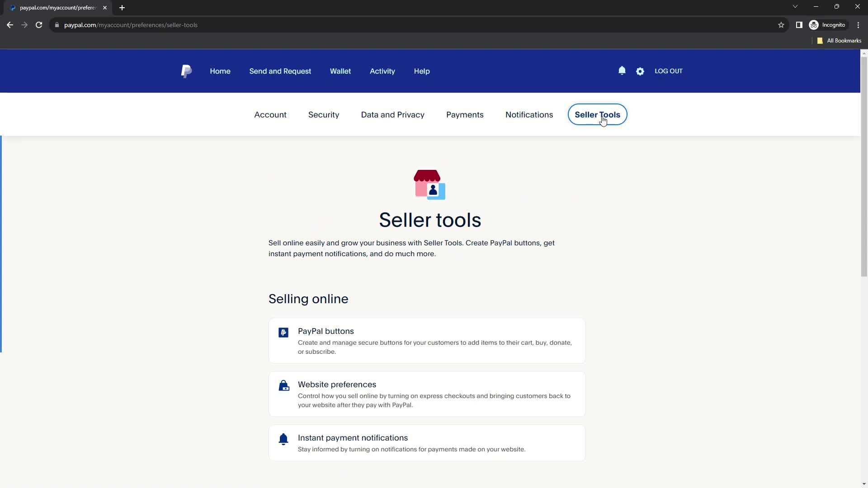
Task: Open account settings gear icon
Action: [x=640, y=71]
